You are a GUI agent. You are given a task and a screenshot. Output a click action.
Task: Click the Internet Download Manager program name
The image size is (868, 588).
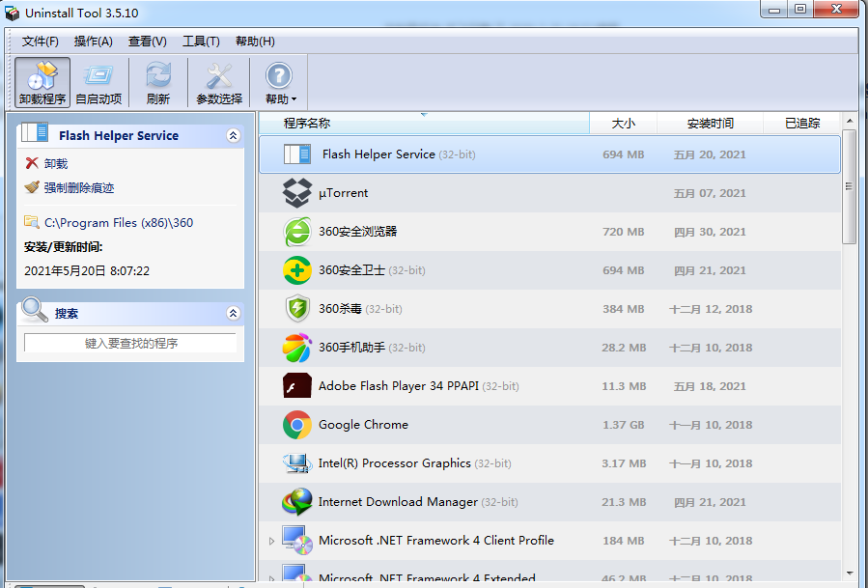398,502
